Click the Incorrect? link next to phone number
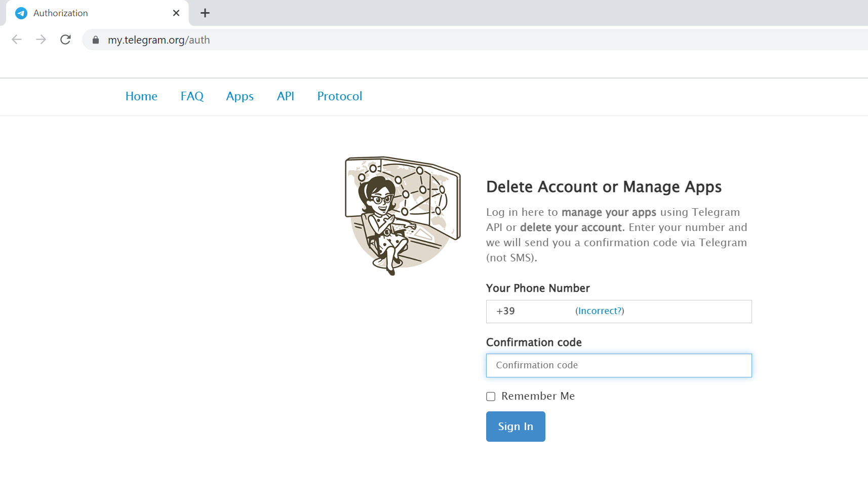 tap(600, 311)
